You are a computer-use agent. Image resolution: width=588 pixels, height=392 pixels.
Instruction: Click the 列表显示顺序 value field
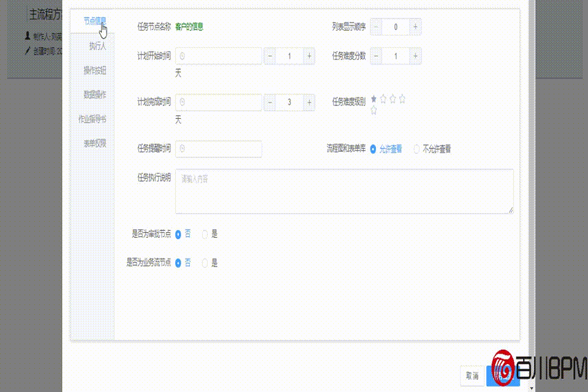point(396,27)
